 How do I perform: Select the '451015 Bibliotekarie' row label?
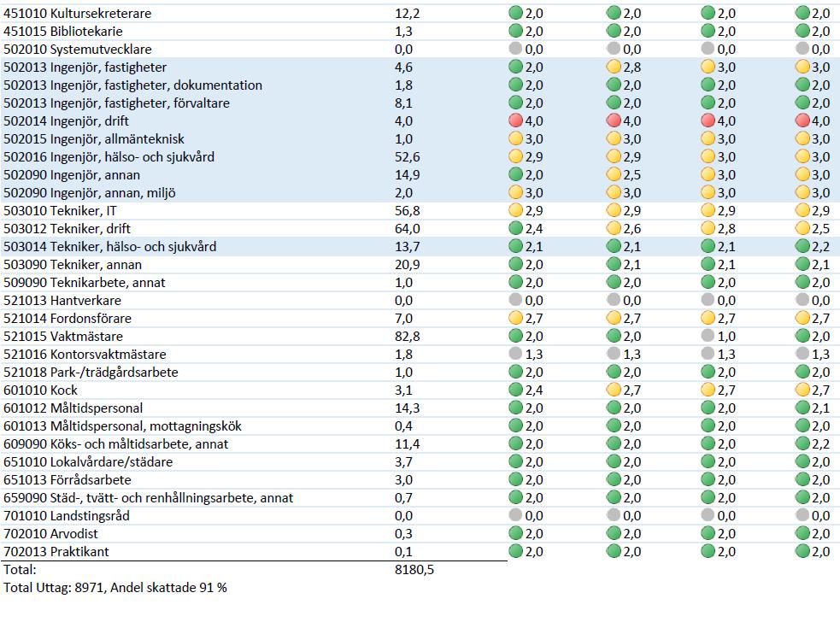(x=62, y=31)
